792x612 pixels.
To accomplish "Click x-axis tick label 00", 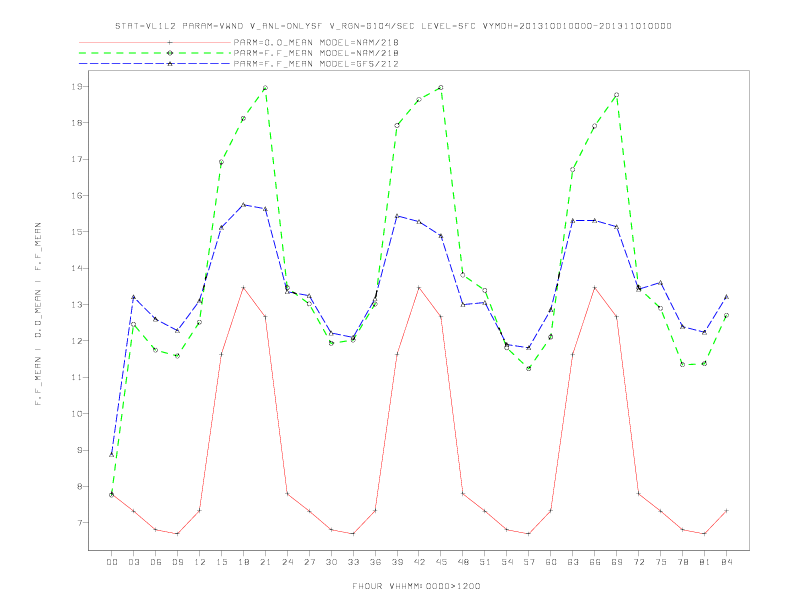I will 112,562.
